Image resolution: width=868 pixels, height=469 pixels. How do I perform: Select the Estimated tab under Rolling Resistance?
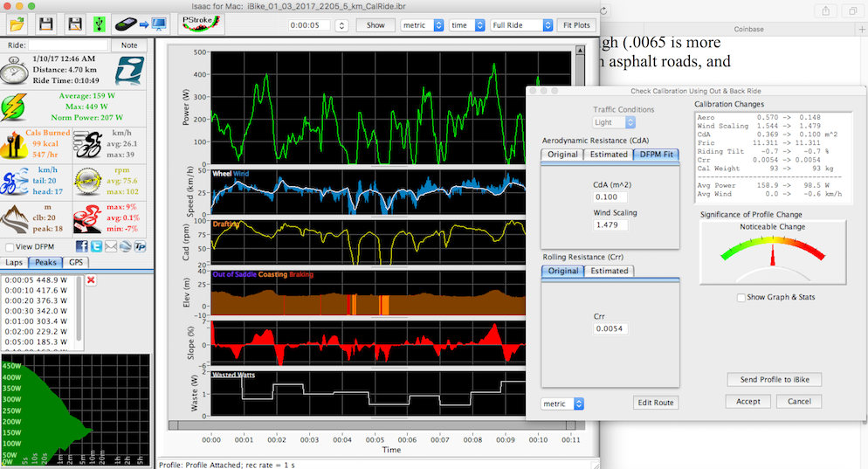(x=609, y=271)
